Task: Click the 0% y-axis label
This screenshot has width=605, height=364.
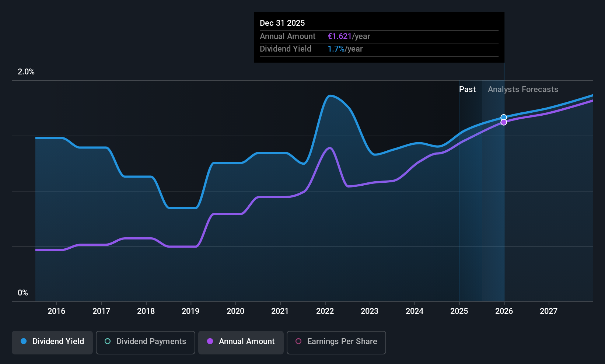Action: pyautogui.click(x=23, y=293)
